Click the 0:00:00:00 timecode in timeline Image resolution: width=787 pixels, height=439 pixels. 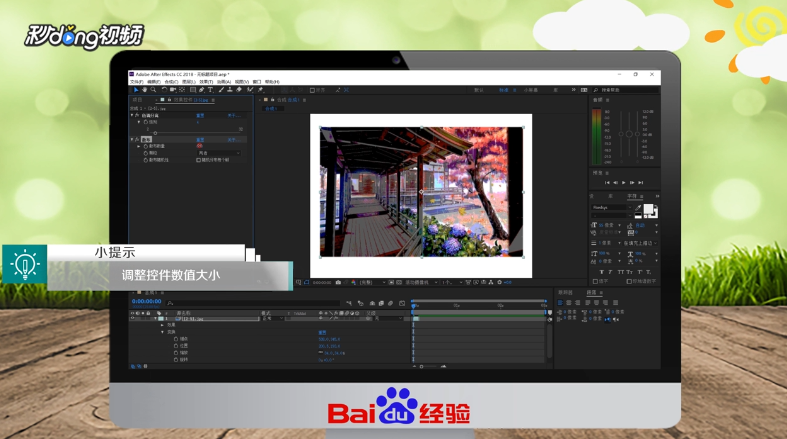(x=146, y=302)
